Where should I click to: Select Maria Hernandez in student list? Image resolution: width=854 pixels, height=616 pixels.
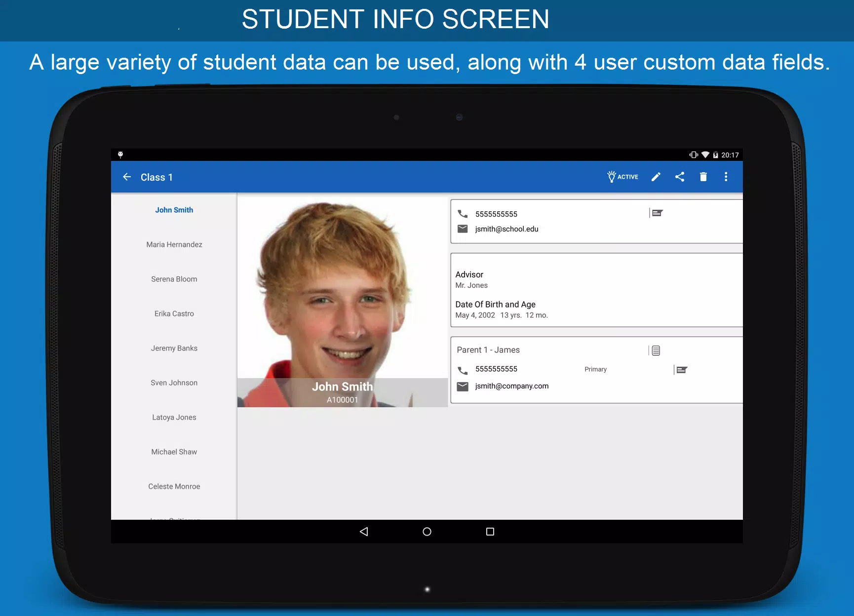(174, 244)
